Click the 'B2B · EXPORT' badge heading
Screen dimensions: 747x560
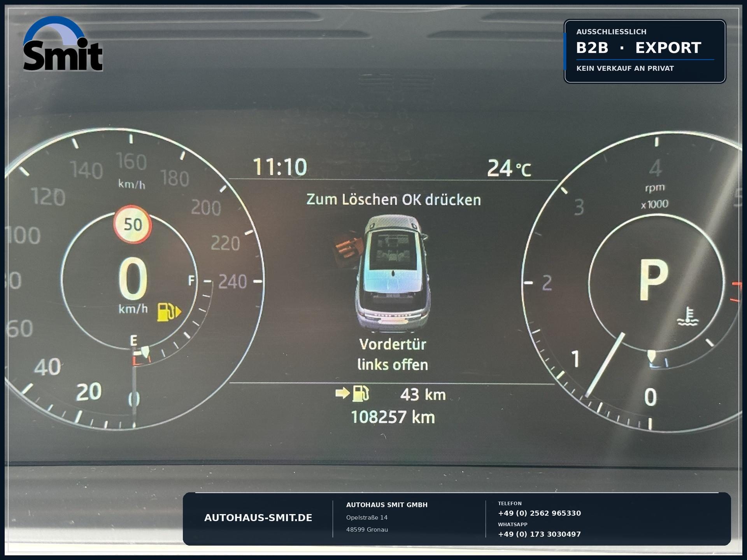pyautogui.click(x=638, y=48)
